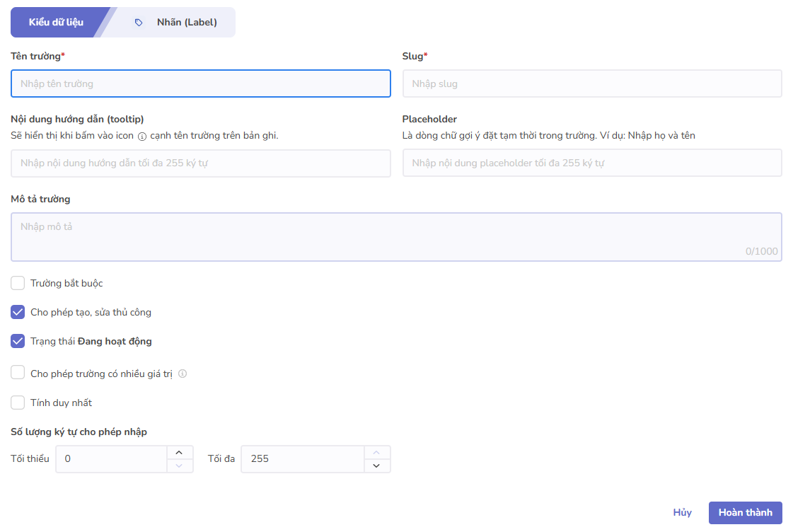Image resolution: width=793 pixels, height=532 pixels.
Task: Decrease the Tối đa value with down arrow
Action: click(376, 466)
